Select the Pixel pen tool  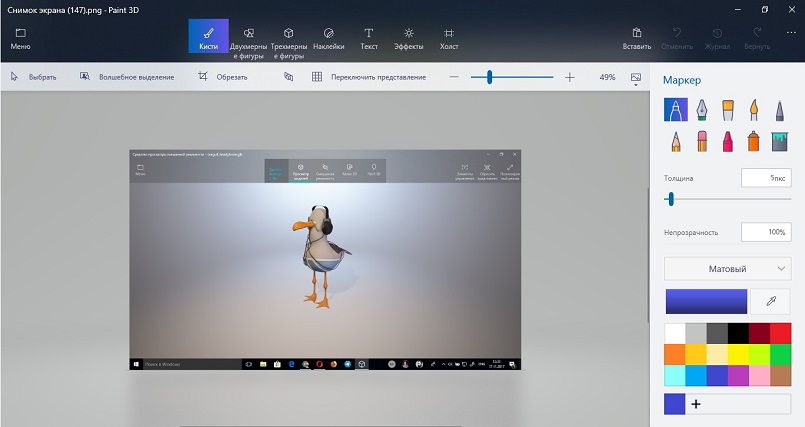coord(779,109)
